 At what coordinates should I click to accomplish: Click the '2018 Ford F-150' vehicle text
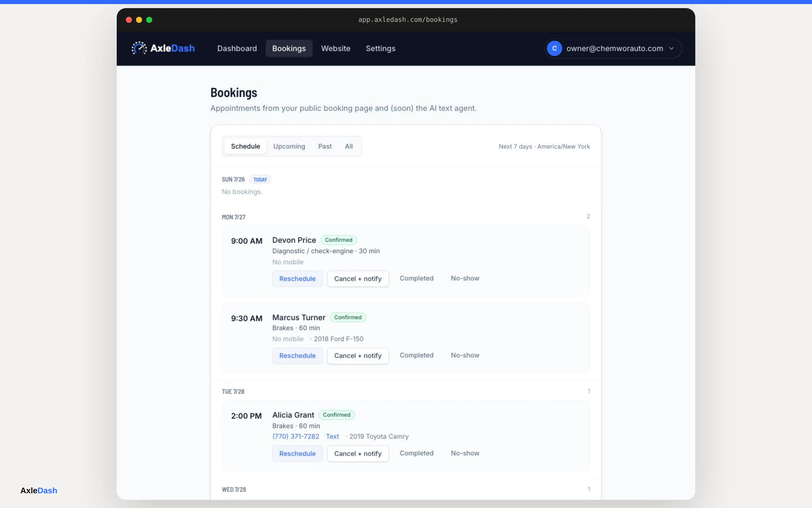(x=339, y=339)
